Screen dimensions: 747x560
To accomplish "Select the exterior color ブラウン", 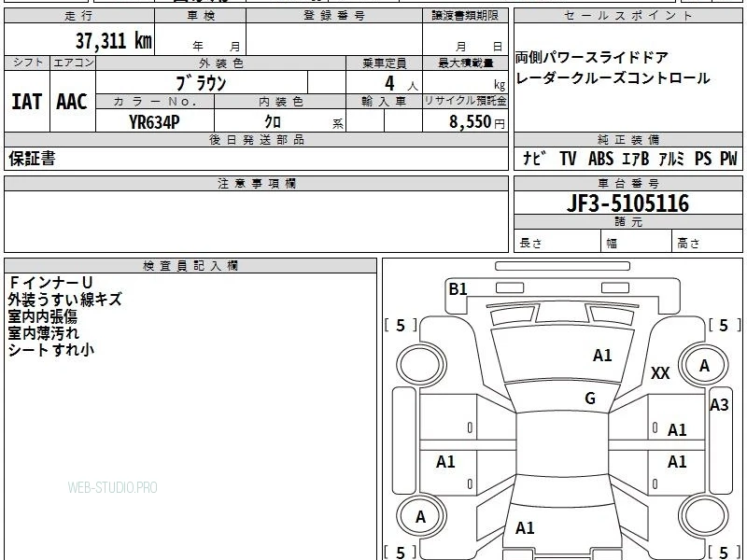I will [x=201, y=83].
